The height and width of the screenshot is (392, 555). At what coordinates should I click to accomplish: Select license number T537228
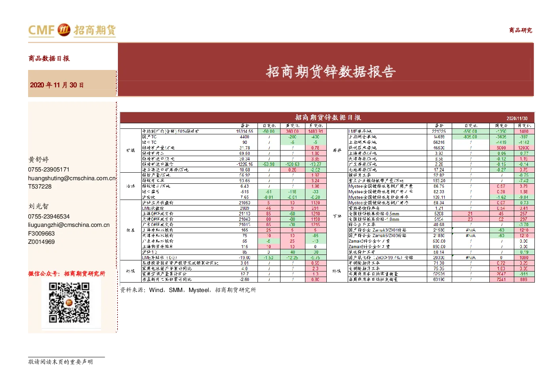(x=40, y=187)
